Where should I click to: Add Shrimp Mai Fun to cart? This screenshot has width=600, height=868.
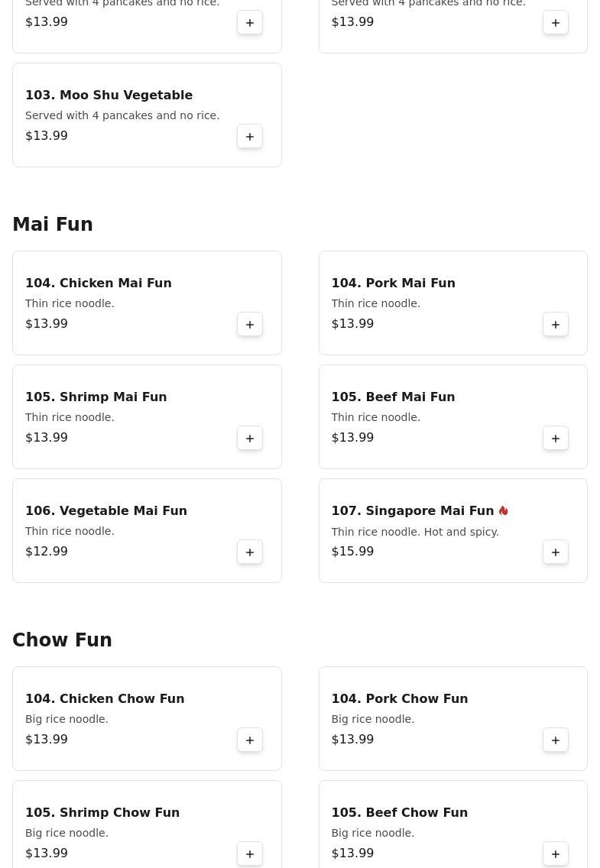pyautogui.click(x=250, y=438)
